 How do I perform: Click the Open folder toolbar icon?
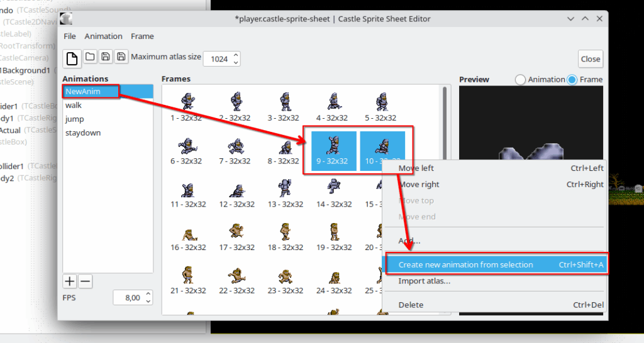90,57
